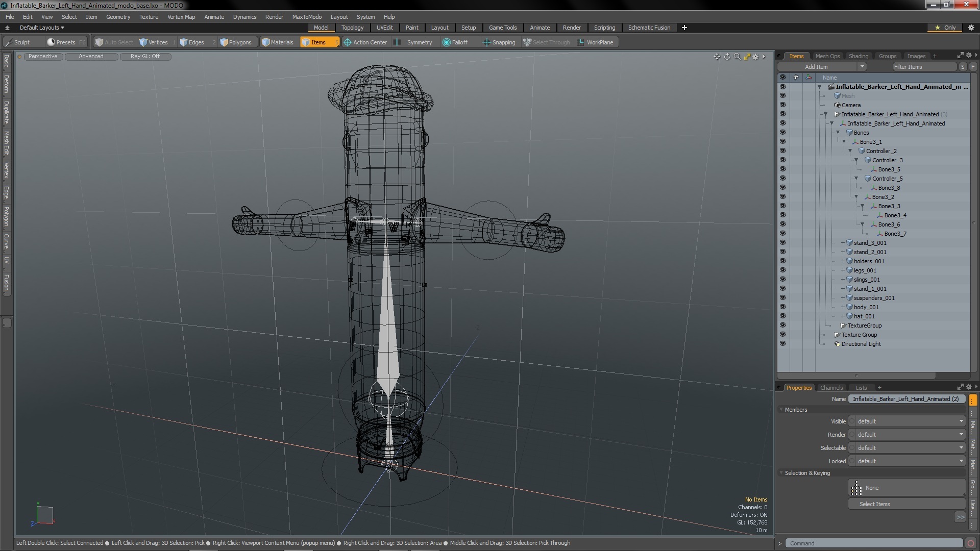Select the Sculpt tool

click(18, 42)
